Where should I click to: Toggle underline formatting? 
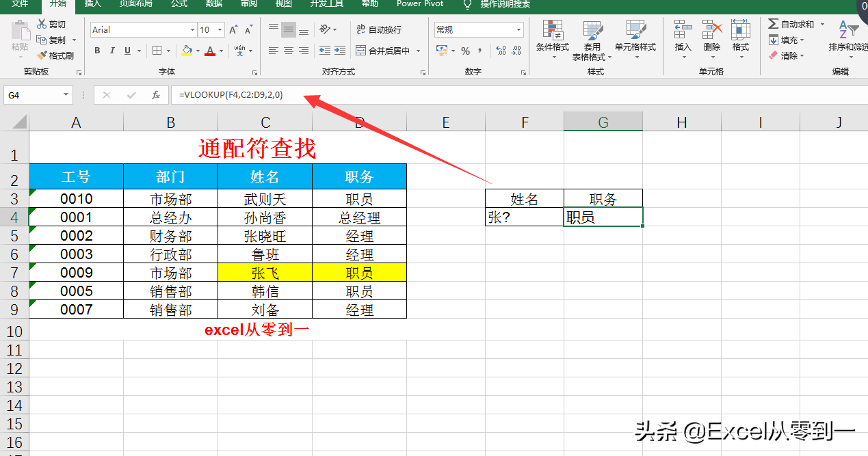(x=127, y=51)
